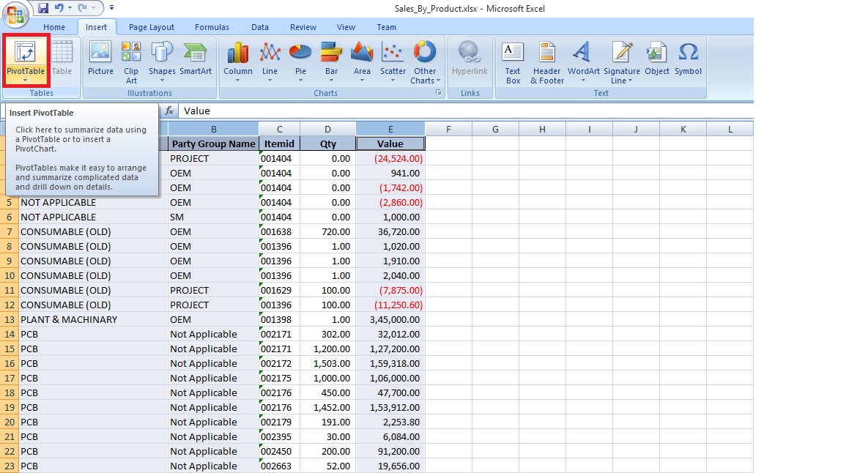868x473 pixels.
Task: Insert a Scatter chart
Action: click(393, 62)
